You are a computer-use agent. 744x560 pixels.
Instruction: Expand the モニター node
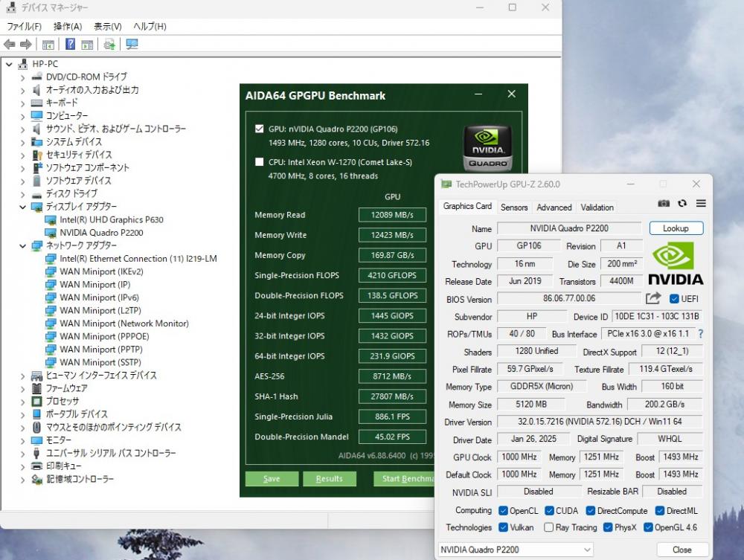pos(22,440)
